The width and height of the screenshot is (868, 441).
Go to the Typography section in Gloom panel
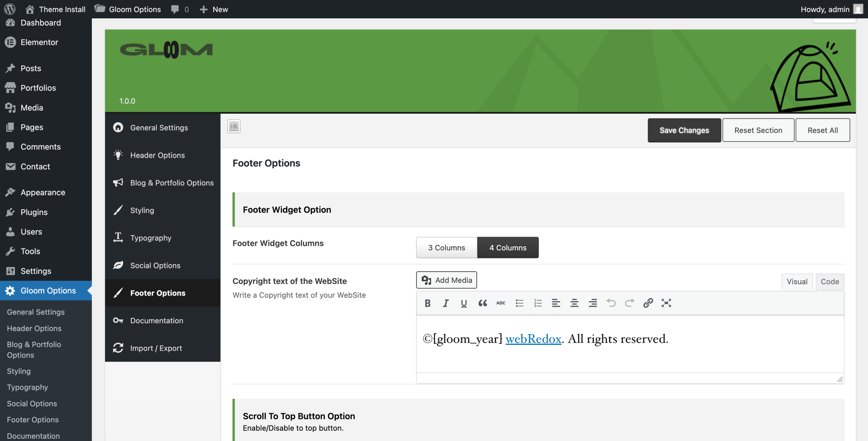click(x=163, y=238)
